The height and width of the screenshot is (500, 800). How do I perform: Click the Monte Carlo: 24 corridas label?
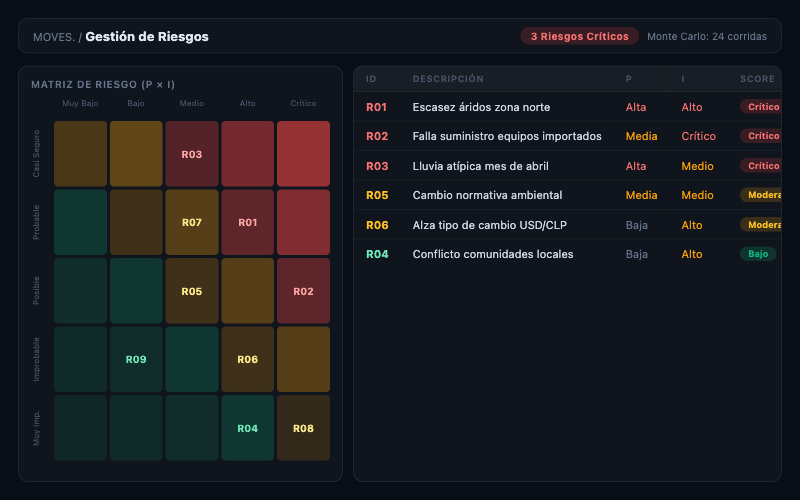[x=707, y=36]
